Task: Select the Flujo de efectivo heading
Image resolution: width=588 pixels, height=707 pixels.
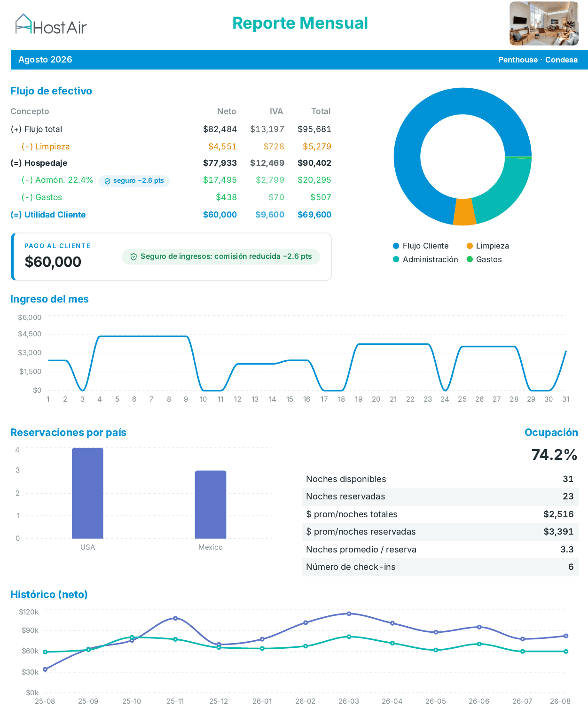Action: coord(51,91)
